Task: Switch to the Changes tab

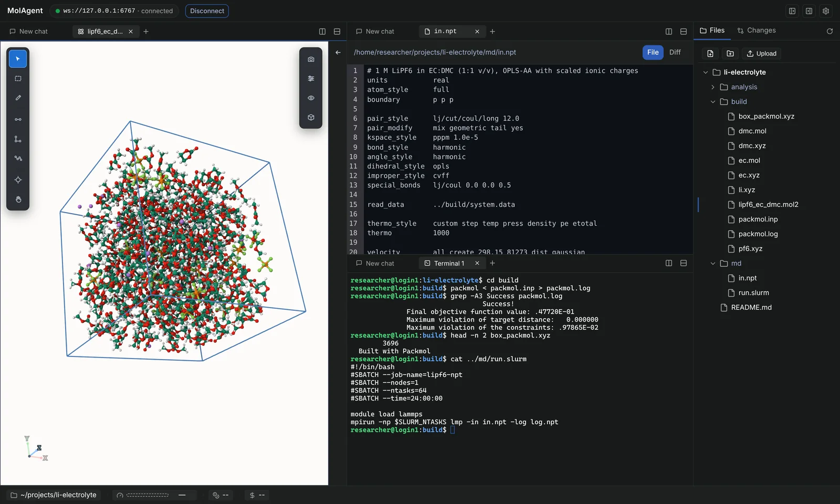Action: coord(757,30)
